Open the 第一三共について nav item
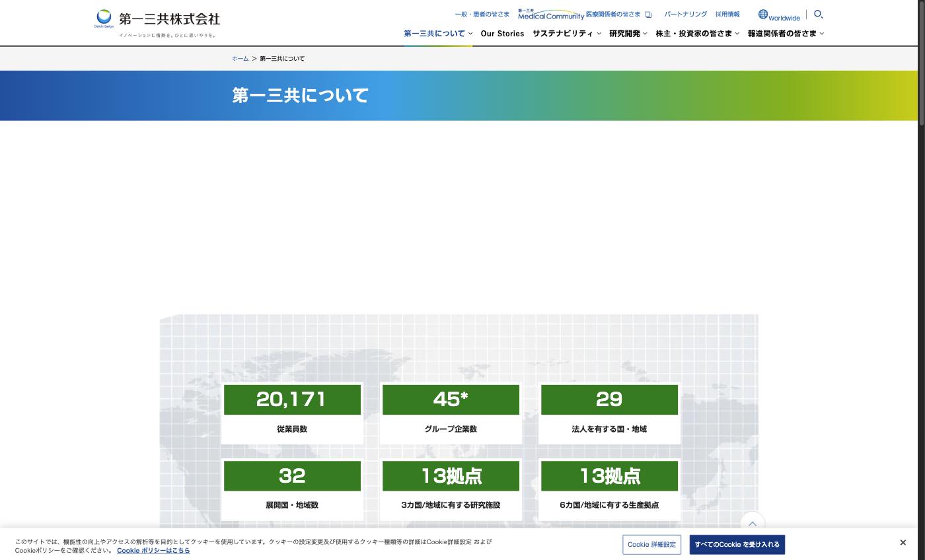Screen dimensions: 925x560 [x=435, y=34]
